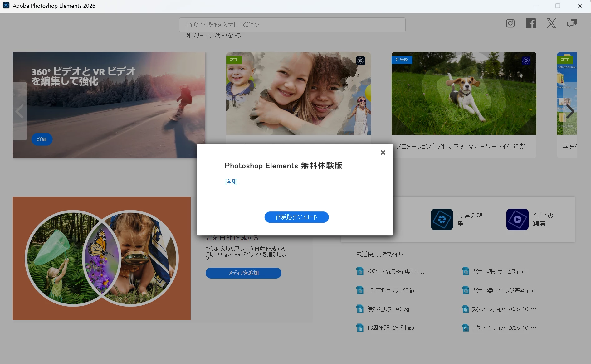The width and height of the screenshot is (591, 364).
Task: Click the 新機能 tag on the dog card
Action: pyautogui.click(x=402, y=60)
